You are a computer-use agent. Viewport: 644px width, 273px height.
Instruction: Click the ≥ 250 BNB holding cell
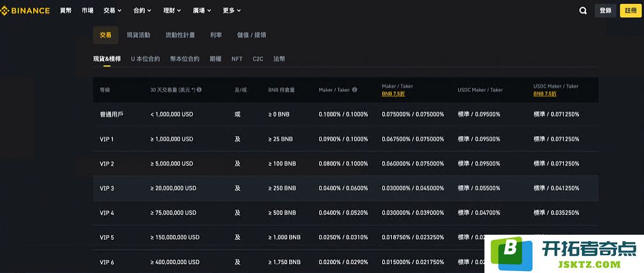click(x=282, y=188)
